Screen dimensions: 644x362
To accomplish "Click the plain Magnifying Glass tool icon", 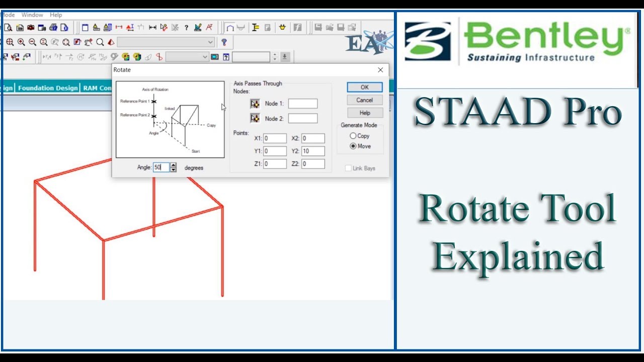I will (100, 42).
